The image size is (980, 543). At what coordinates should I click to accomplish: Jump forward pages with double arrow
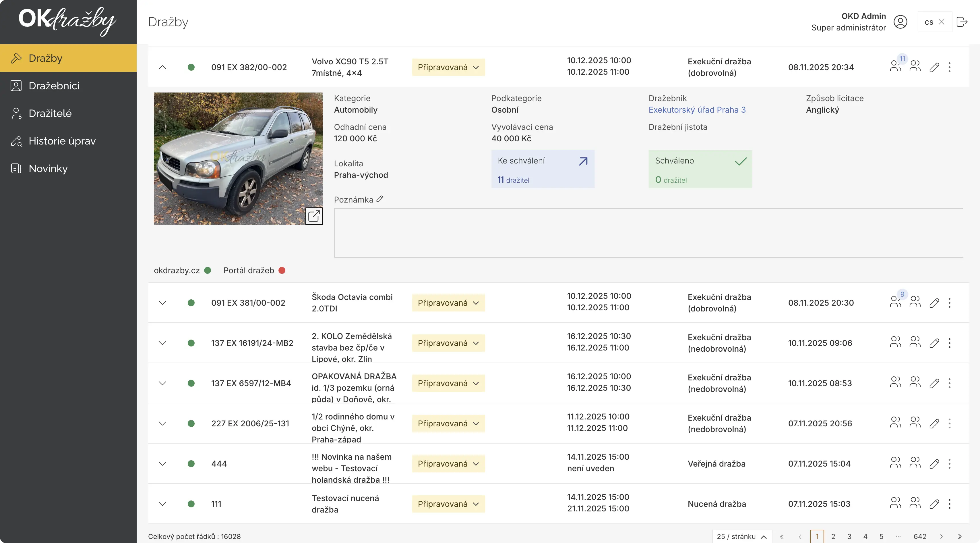[960, 536]
